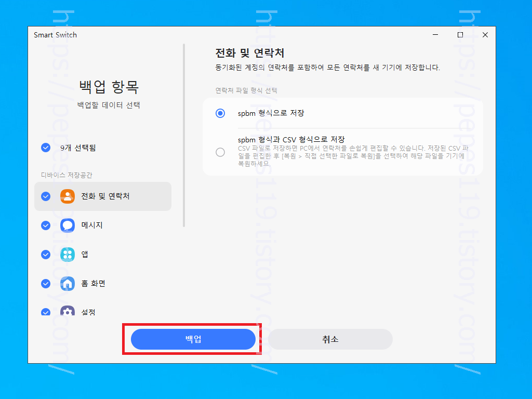
Task: Click the 9개 선택됨 label
Action: 78,148
